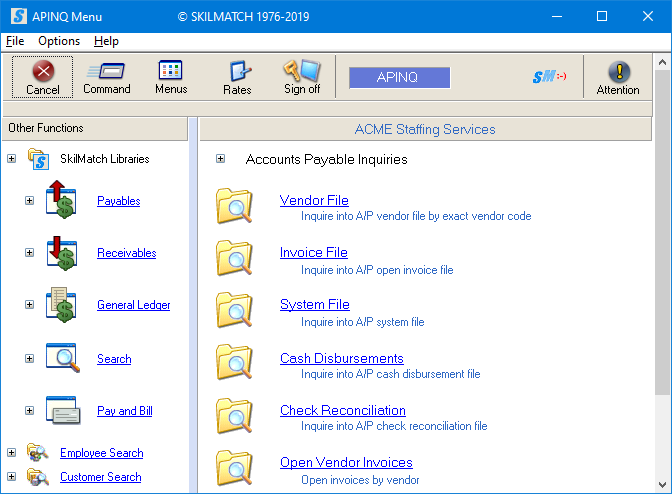Click the scrollbar down arrow
672x494 pixels.
[662, 485]
